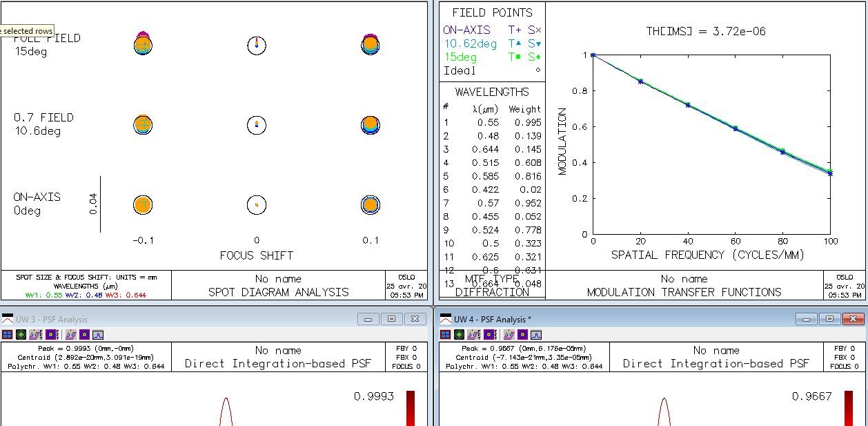868x426 pixels.
Task: Click the red color scale bar in UW 4
Action: point(849,408)
